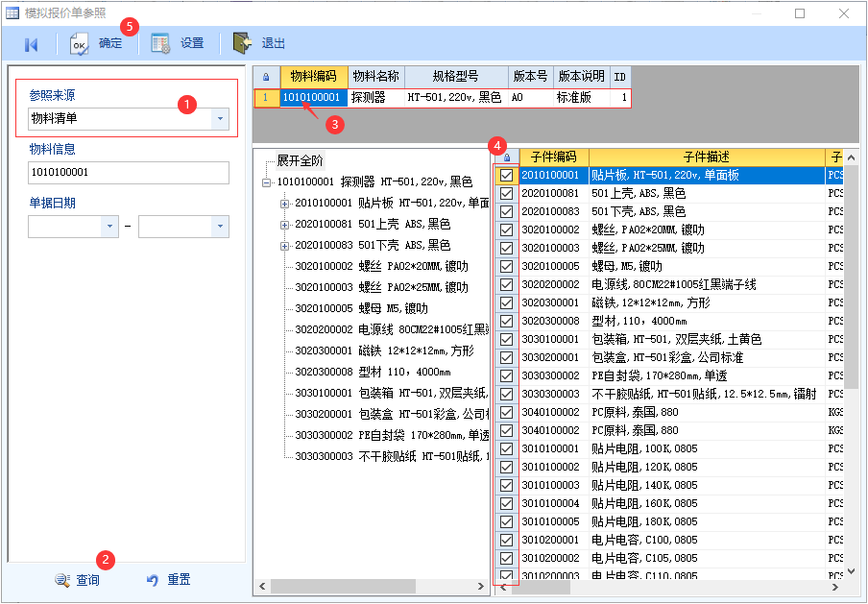Uncheck the row 3010100001 贴片电阻 100K checkbox
This screenshot has height=604, width=868.
click(x=507, y=449)
